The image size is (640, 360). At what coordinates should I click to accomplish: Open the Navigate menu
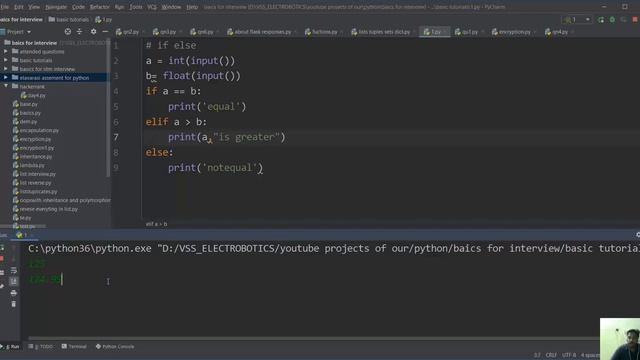(56, 7)
